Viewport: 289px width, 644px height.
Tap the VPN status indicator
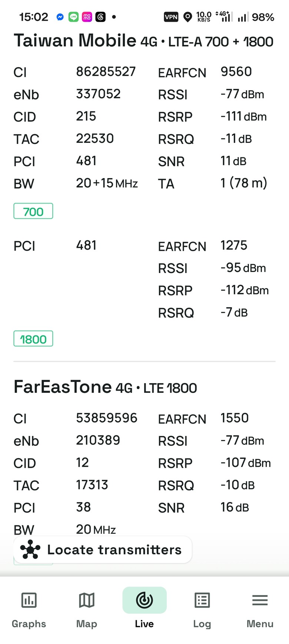click(171, 17)
